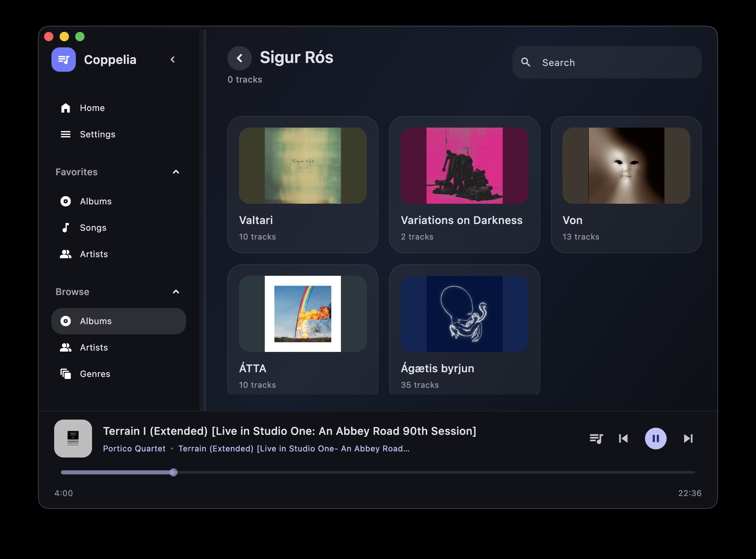This screenshot has height=559, width=756.
Task: Click the playback progress slider
Action: coord(377,472)
